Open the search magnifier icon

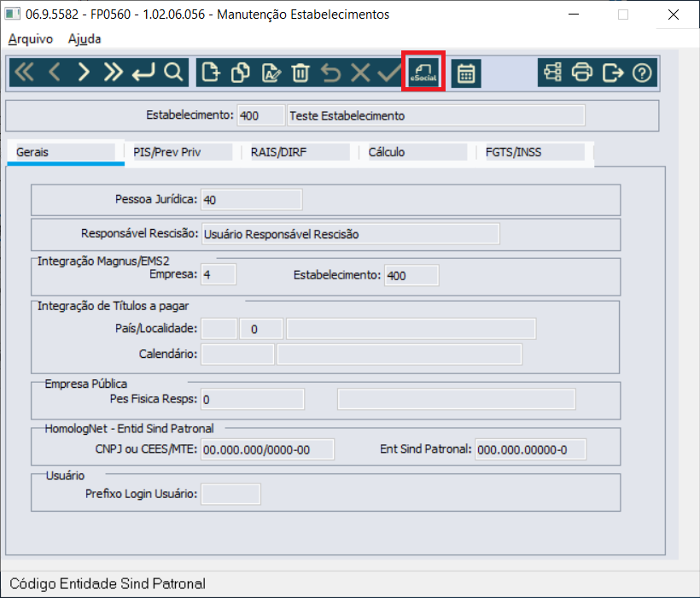coord(173,73)
